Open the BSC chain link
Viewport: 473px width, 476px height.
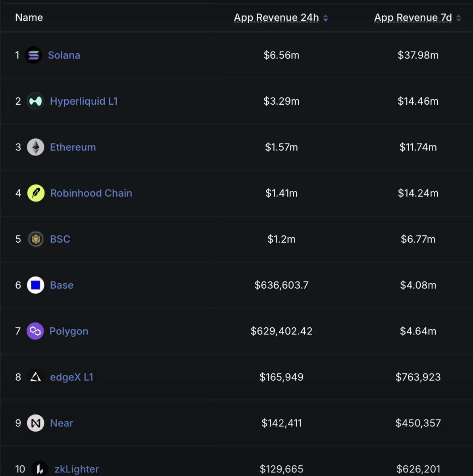[x=60, y=239]
